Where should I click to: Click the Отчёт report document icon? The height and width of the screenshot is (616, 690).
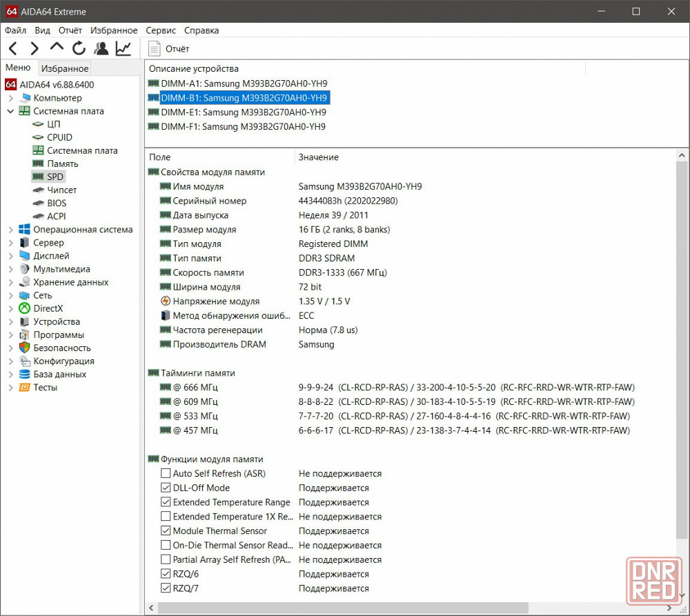[154, 48]
